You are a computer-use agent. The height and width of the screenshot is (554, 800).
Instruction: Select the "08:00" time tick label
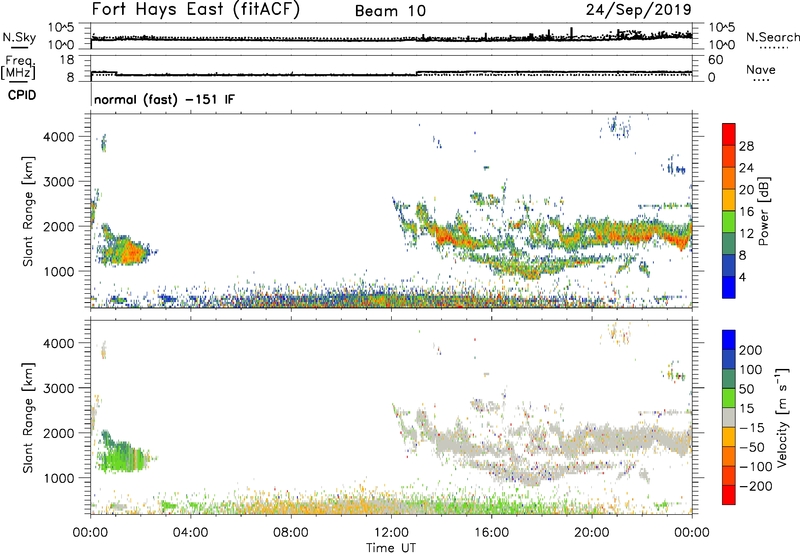click(291, 533)
